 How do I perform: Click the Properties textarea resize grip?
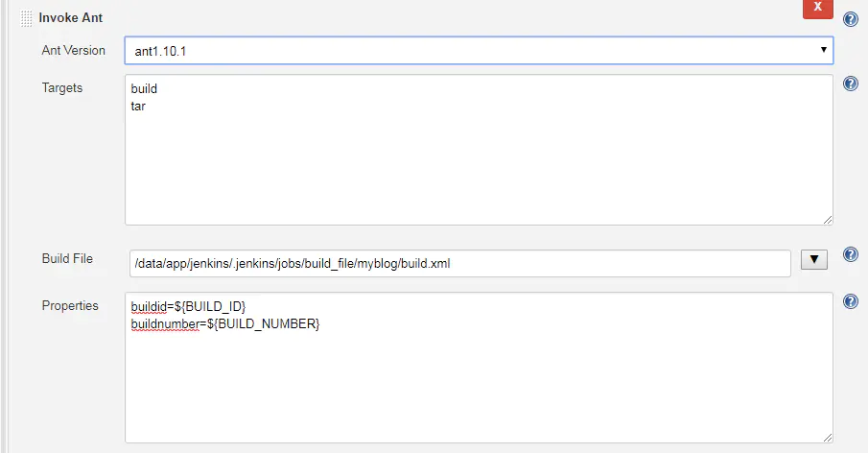click(827, 438)
